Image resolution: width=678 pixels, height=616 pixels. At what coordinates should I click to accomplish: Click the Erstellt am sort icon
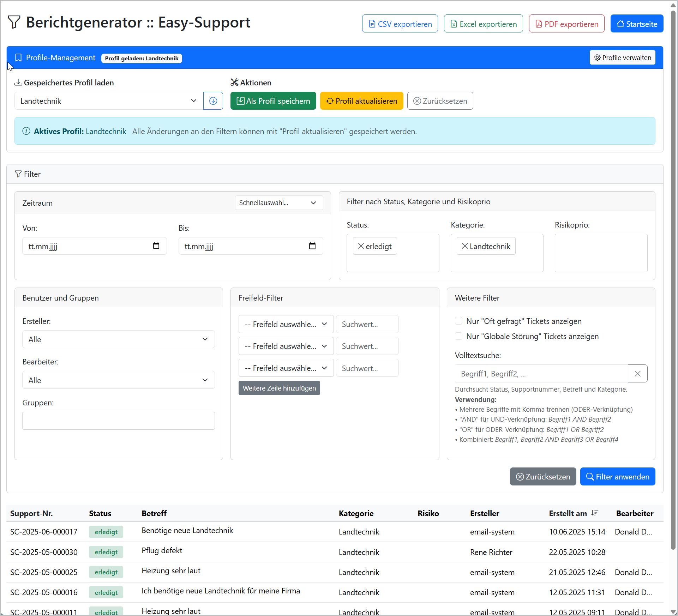point(595,513)
